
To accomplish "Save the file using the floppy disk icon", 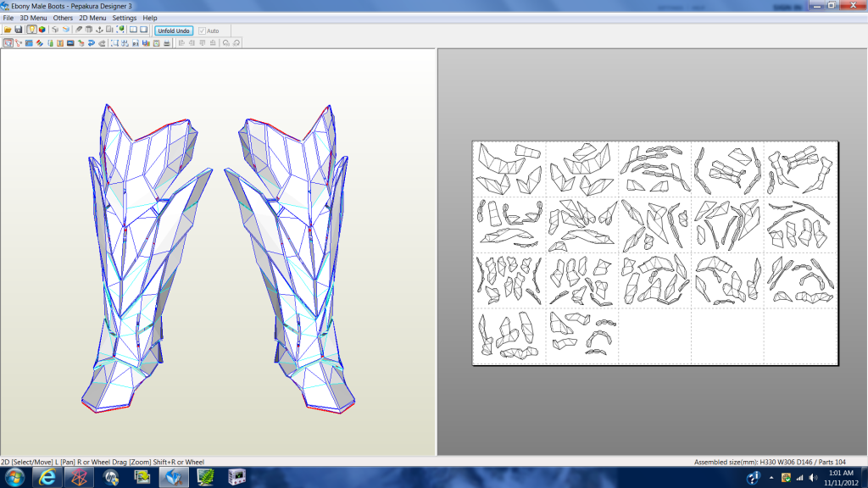I will click(x=19, y=30).
